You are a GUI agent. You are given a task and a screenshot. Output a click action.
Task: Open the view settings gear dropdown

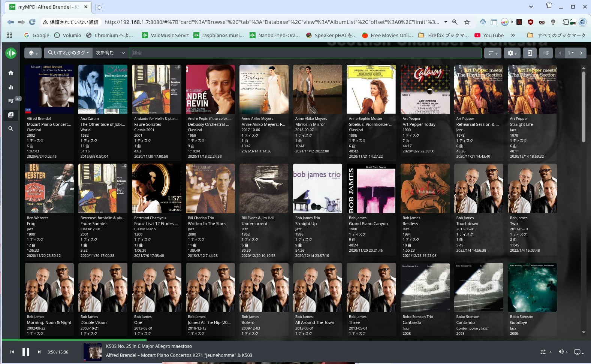pyautogui.click(x=512, y=53)
